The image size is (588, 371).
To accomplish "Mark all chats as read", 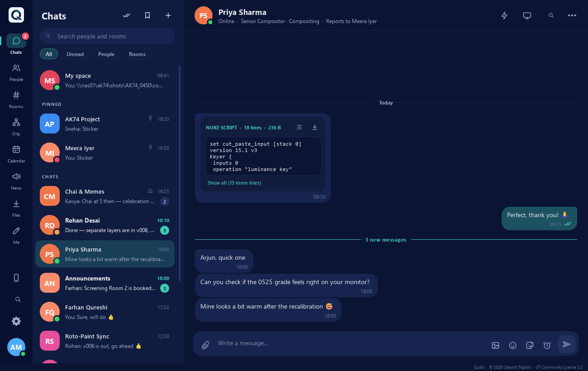I will (127, 15).
